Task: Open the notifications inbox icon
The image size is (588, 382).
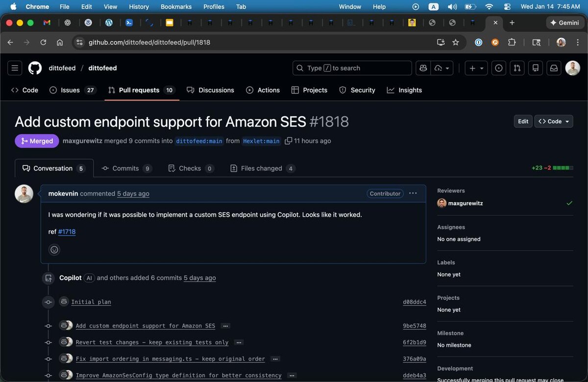Action: [x=554, y=68]
